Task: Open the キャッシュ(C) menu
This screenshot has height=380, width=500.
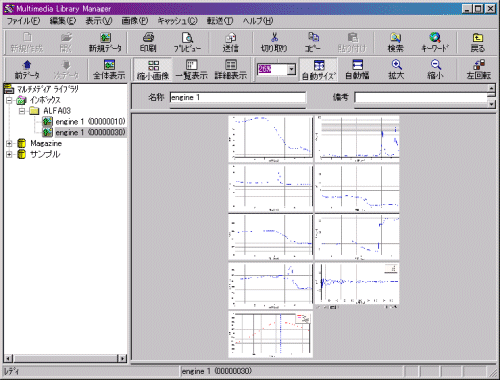Action: coord(177,21)
